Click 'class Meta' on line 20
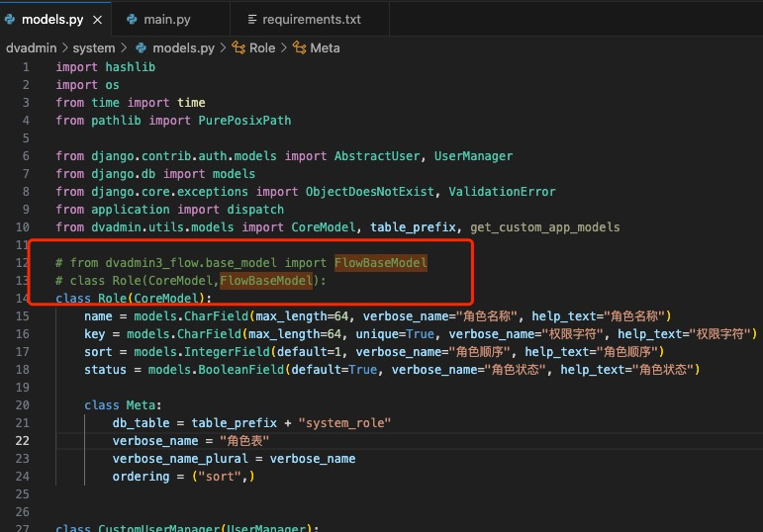Screen dimensions: 763x532 (120, 405)
